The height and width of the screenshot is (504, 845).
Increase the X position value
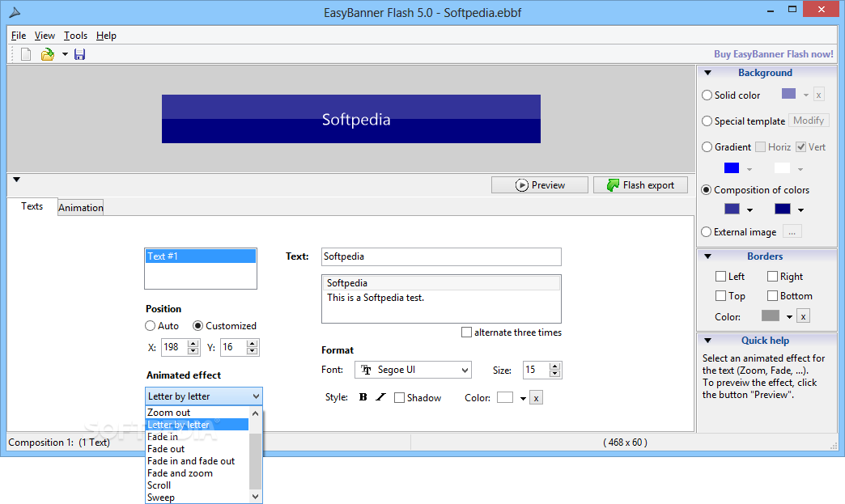click(193, 343)
